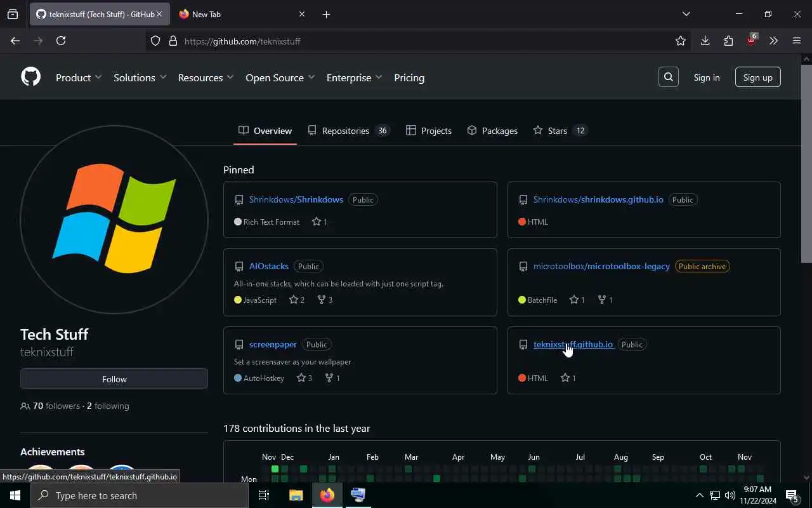The height and width of the screenshot is (508, 812).
Task: Expand the Resources dropdown
Action: [x=206, y=77]
